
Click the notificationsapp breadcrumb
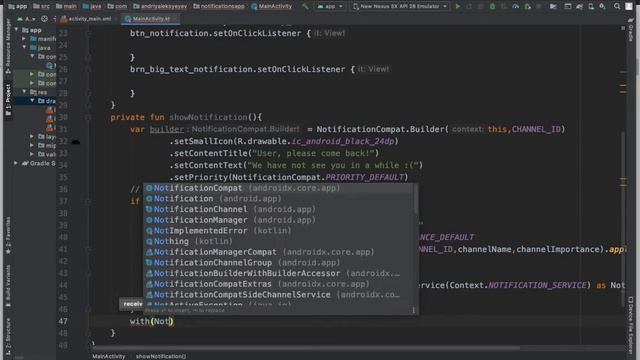[x=219, y=7]
